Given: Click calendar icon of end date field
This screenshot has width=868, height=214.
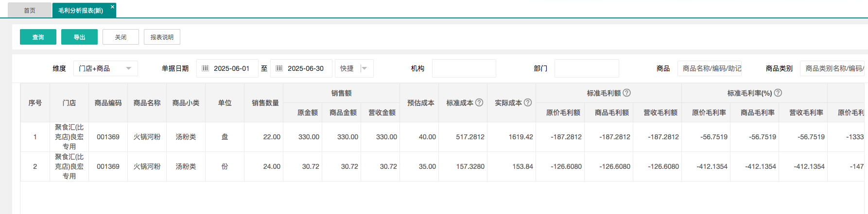Looking at the screenshot, I should click(x=279, y=68).
